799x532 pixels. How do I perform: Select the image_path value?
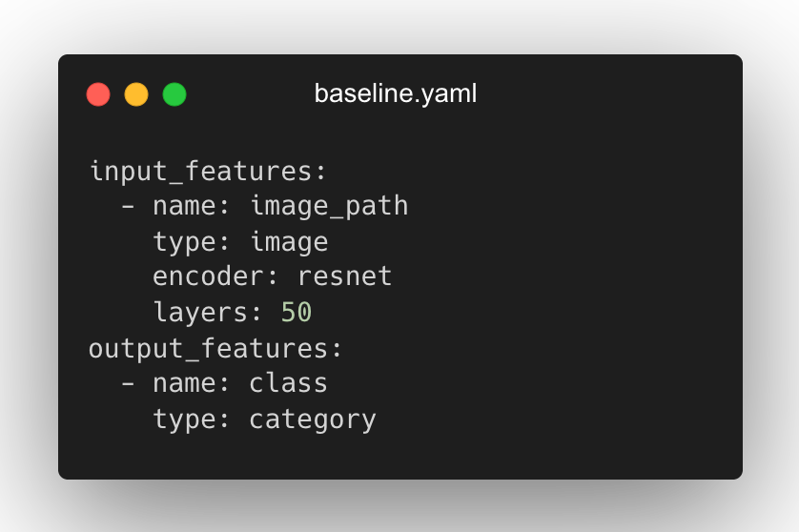click(329, 207)
